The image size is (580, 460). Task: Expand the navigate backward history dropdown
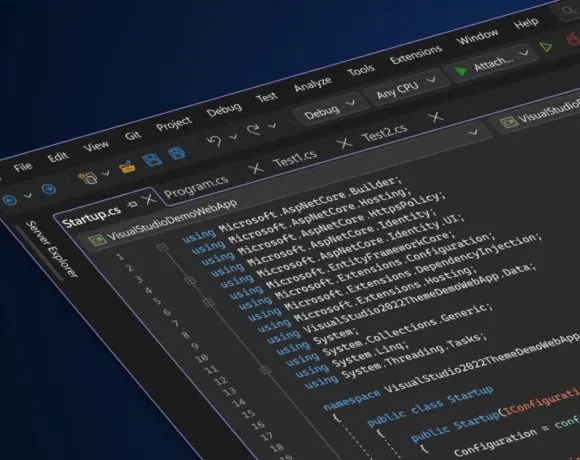28,196
